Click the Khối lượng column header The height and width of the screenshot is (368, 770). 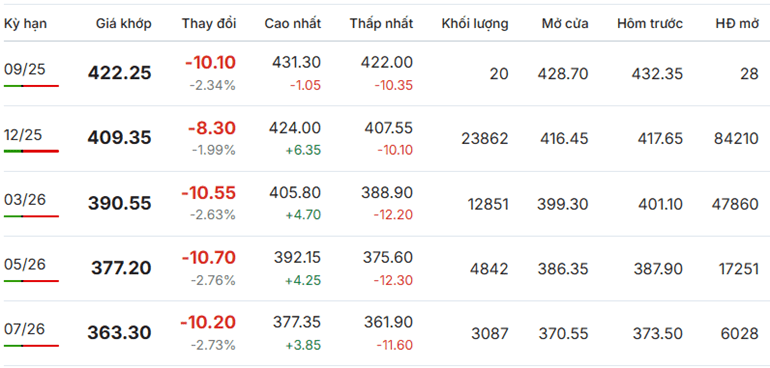point(475,24)
